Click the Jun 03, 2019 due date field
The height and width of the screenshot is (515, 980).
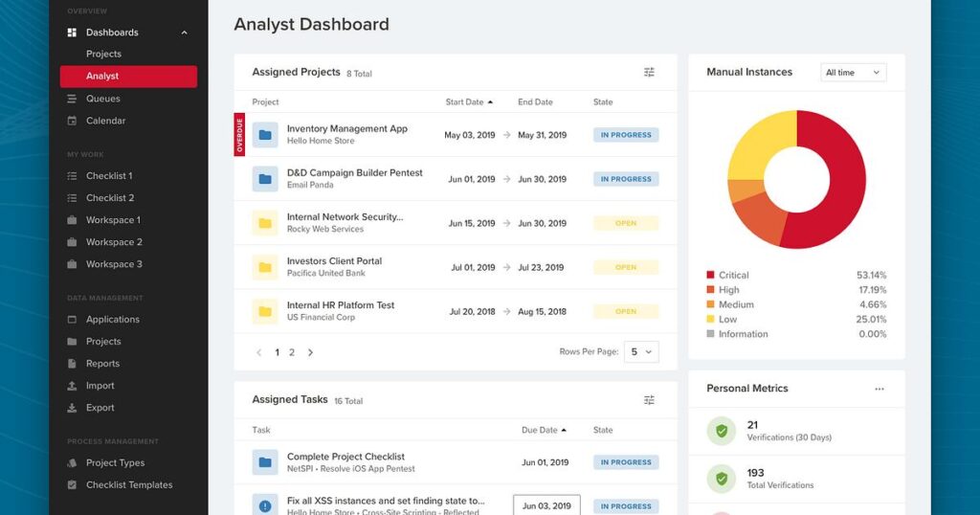[546, 505]
